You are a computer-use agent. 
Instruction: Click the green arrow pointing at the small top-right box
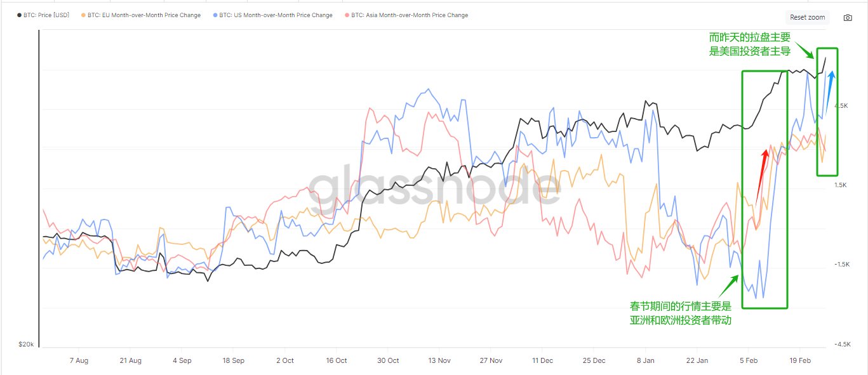click(x=805, y=48)
